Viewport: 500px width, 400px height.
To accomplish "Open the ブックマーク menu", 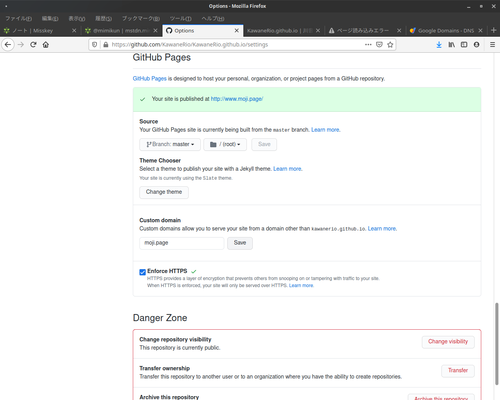I will pos(141,18).
